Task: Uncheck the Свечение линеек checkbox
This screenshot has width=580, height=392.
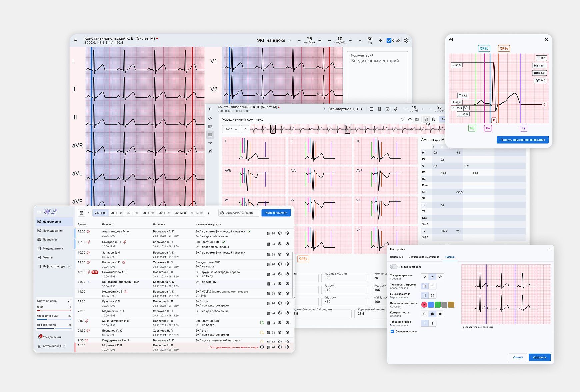Action: [392, 332]
